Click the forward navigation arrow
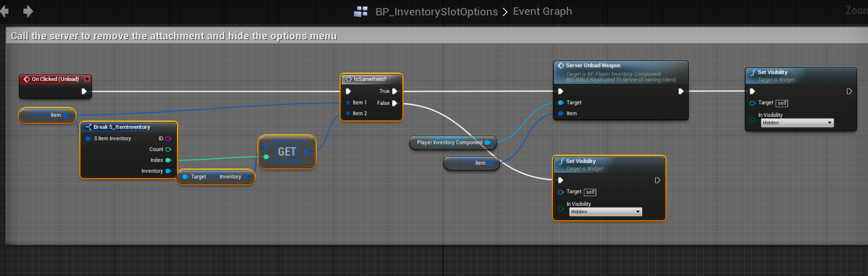This screenshot has height=276, width=868. point(27,11)
